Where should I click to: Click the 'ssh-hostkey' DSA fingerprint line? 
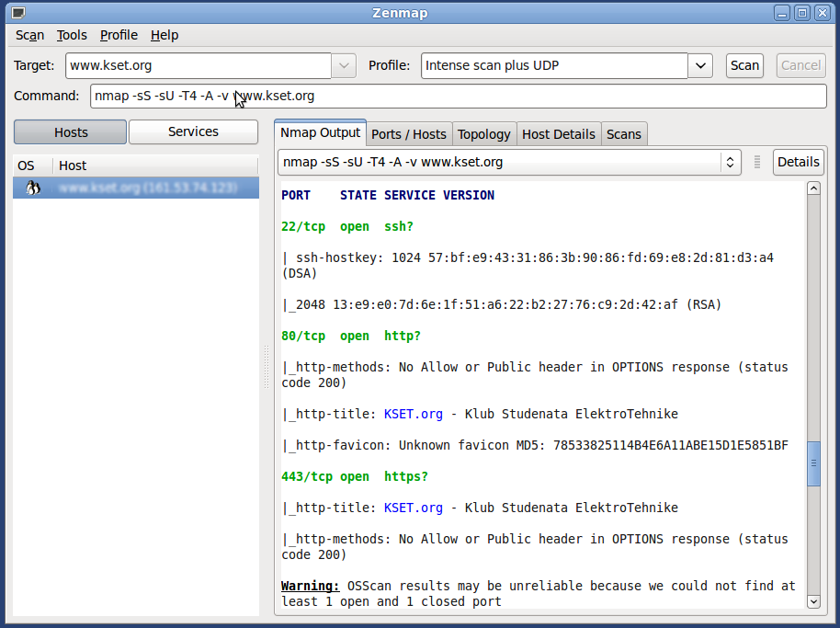coord(528,266)
